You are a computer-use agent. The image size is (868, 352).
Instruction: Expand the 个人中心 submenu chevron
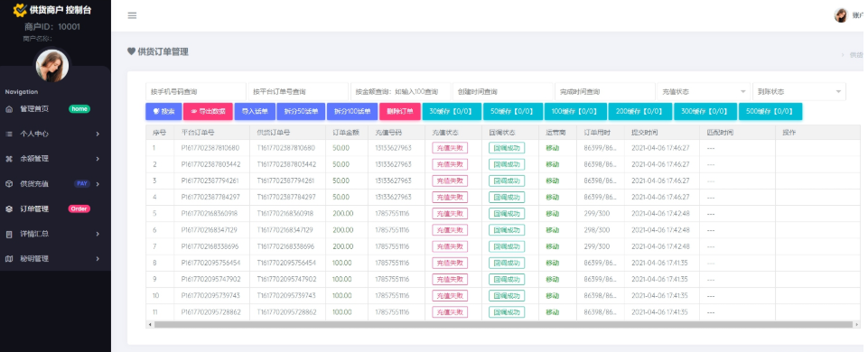tap(98, 134)
